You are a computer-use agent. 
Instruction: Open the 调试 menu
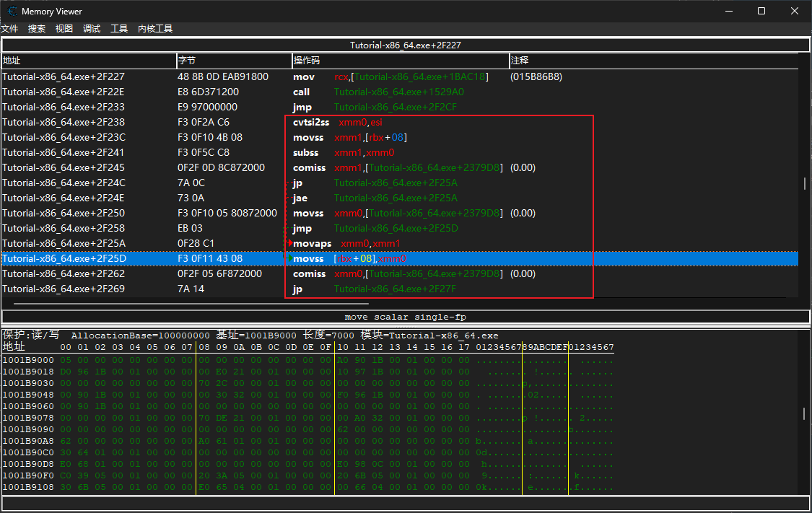point(92,29)
